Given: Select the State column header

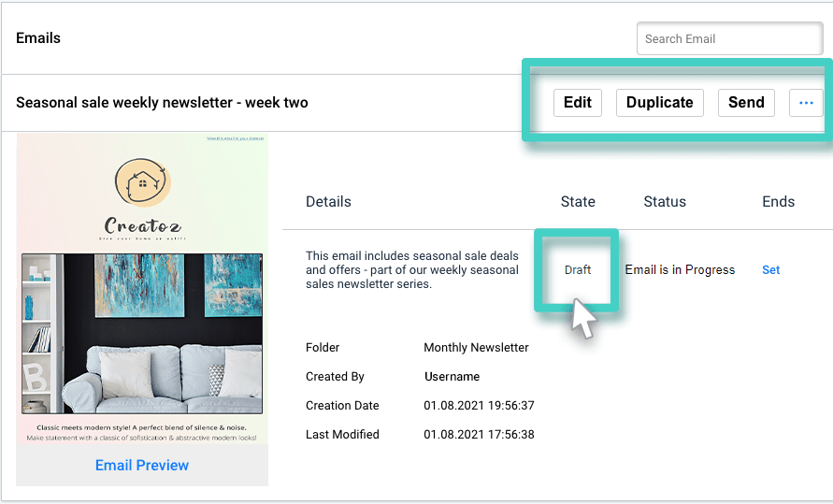Looking at the screenshot, I should tap(578, 202).
